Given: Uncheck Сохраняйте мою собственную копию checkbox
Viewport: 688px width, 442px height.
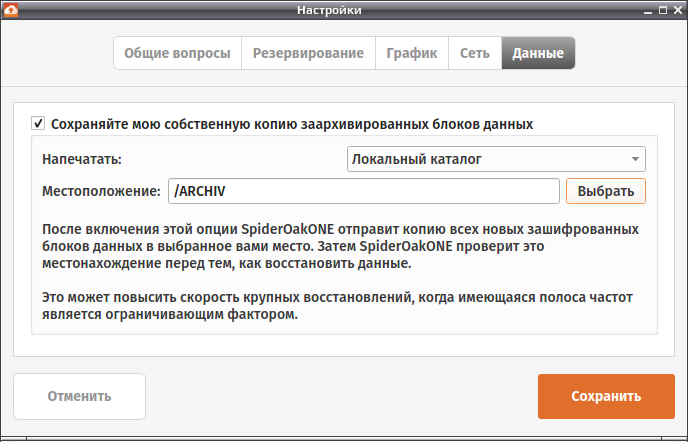Looking at the screenshot, I should (38, 123).
